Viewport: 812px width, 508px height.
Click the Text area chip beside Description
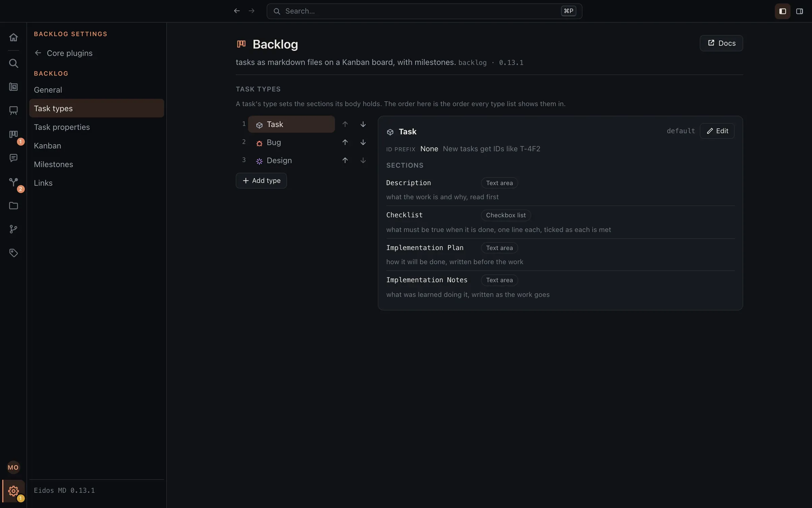pyautogui.click(x=499, y=183)
